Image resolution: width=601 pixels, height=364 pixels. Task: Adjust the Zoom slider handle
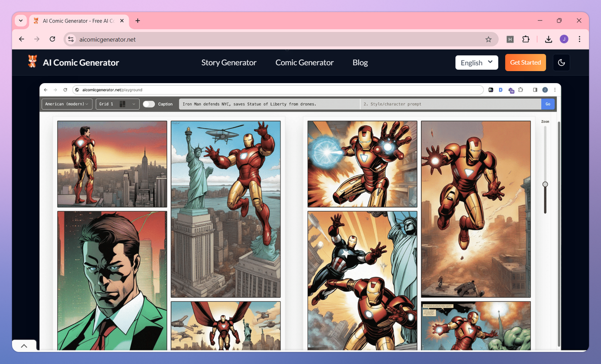(545, 184)
